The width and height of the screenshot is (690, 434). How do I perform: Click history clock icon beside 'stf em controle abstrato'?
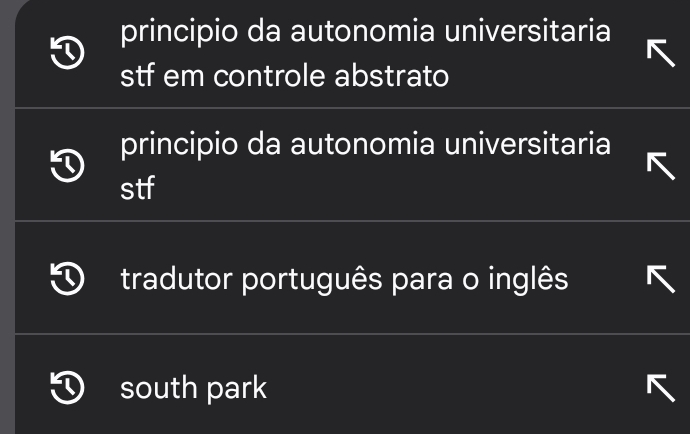coord(67,53)
